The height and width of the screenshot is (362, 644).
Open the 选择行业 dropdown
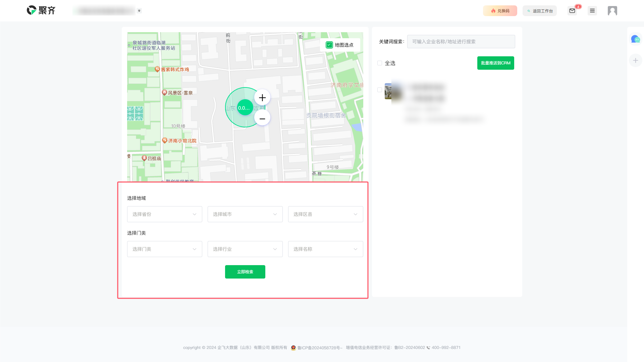245,249
